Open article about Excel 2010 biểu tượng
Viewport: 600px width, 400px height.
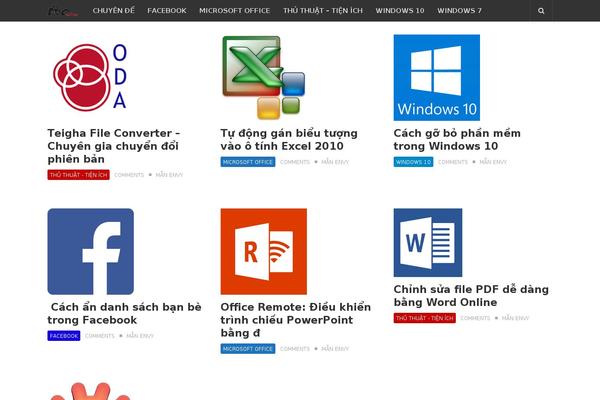[289, 139]
